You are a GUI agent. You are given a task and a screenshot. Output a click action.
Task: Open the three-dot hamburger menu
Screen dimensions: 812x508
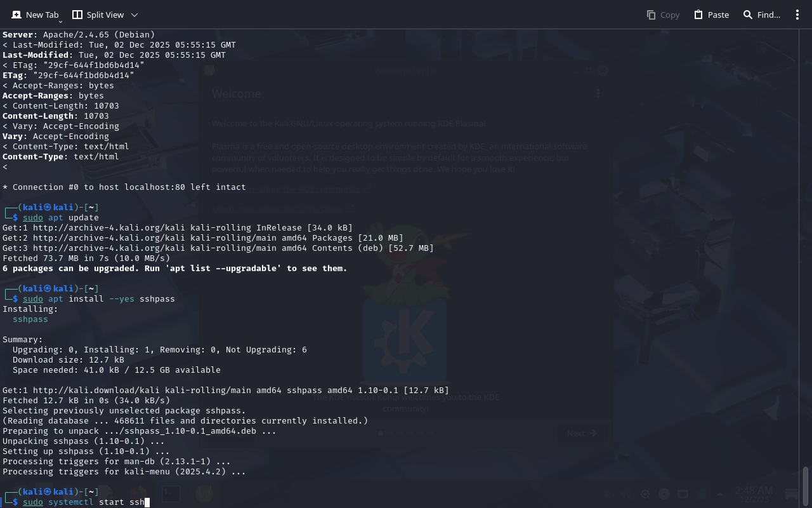797,15
